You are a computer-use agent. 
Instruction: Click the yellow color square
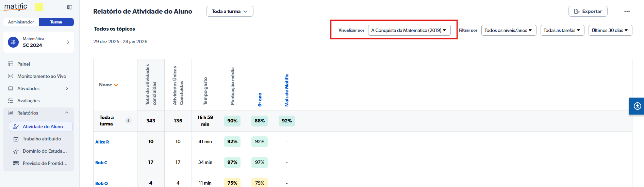[x=39, y=7]
